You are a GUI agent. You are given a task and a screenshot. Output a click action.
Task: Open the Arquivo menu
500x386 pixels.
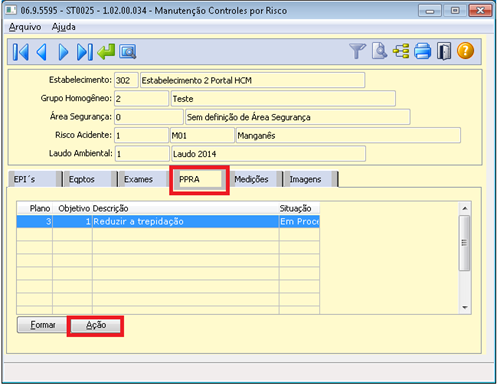pos(25,27)
